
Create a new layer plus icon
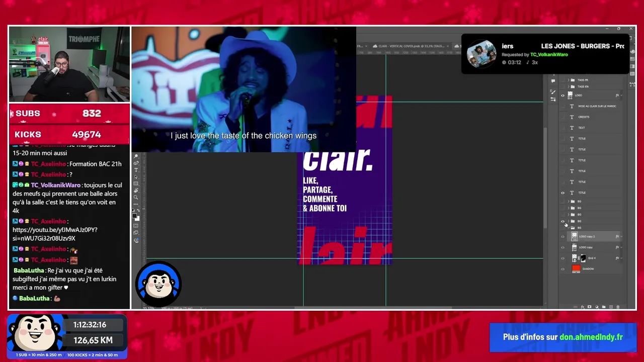(611, 307)
